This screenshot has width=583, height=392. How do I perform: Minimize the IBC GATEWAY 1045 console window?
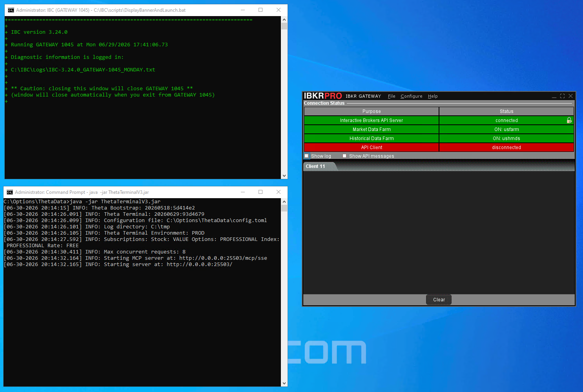[x=243, y=10]
